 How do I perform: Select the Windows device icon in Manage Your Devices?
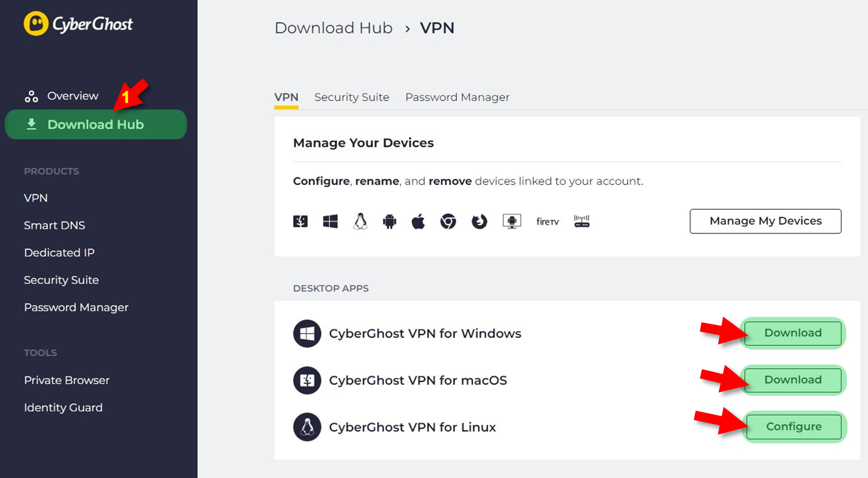(x=330, y=221)
